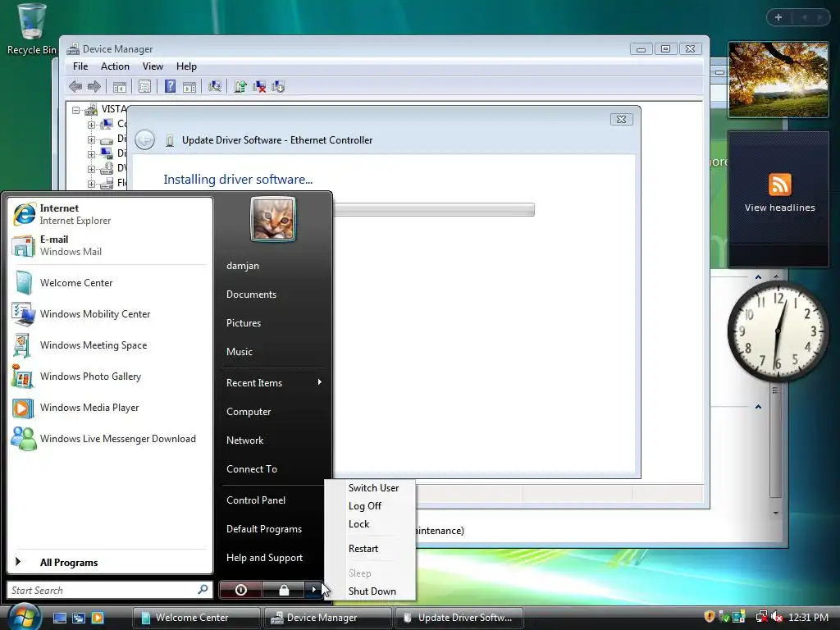
Task: Click the security shield tray icon
Action: click(710, 617)
